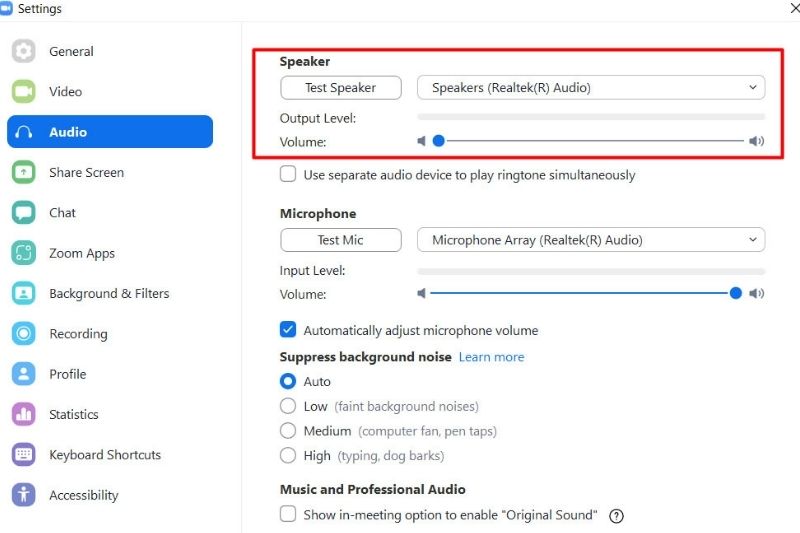Click the Recording icon in sidebar
This screenshot has height=533, width=800.
24,334
